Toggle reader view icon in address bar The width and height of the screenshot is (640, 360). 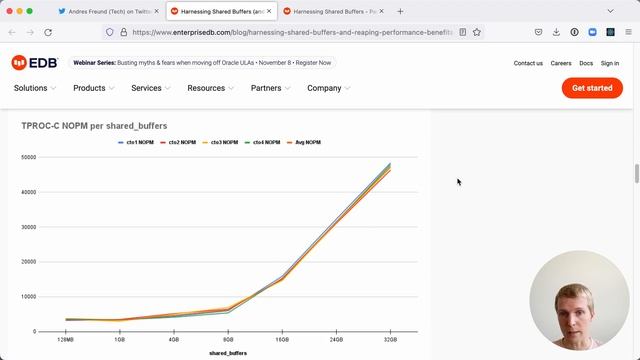[x=462, y=32]
